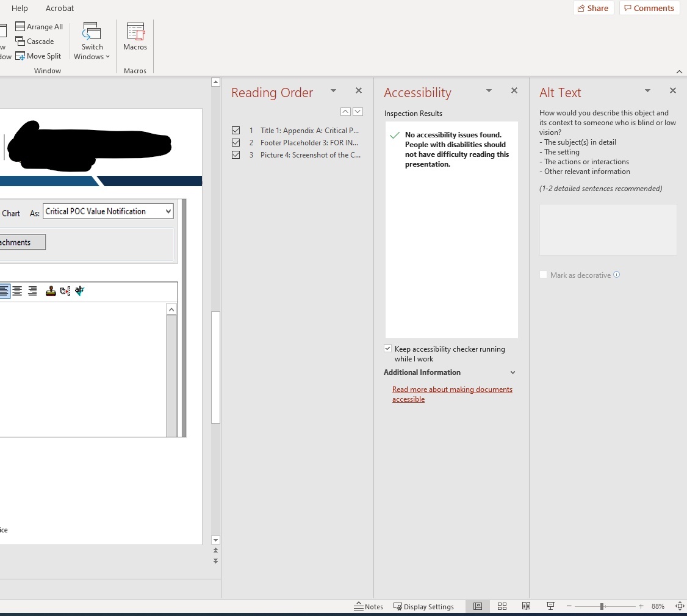Check Mark as decorative
Viewport: 687px width, 616px height.
click(543, 275)
